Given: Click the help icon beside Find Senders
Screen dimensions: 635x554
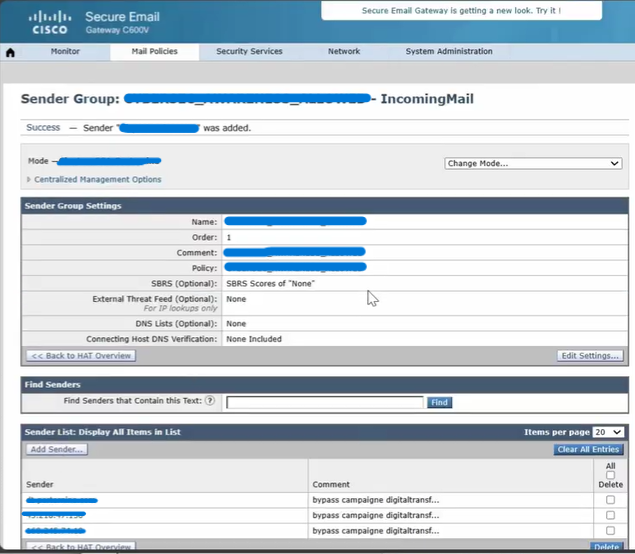Looking at the screenshot, I should [210, 402].
